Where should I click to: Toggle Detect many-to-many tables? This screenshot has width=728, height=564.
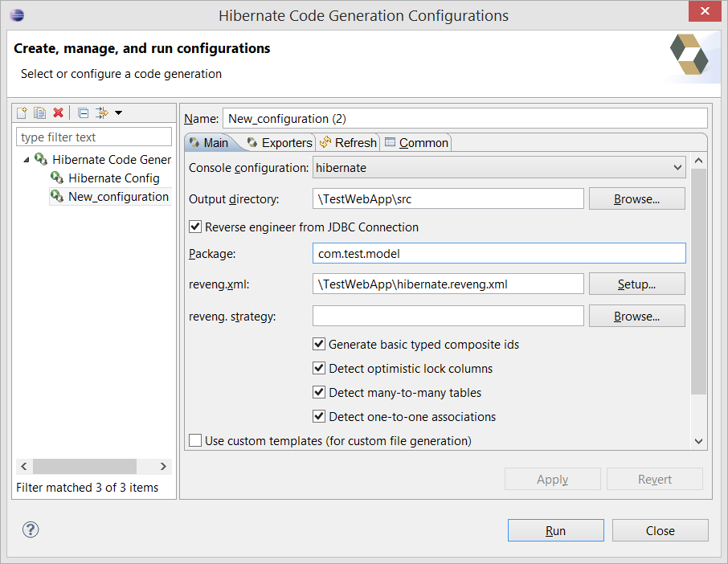[x=319, y=392]
